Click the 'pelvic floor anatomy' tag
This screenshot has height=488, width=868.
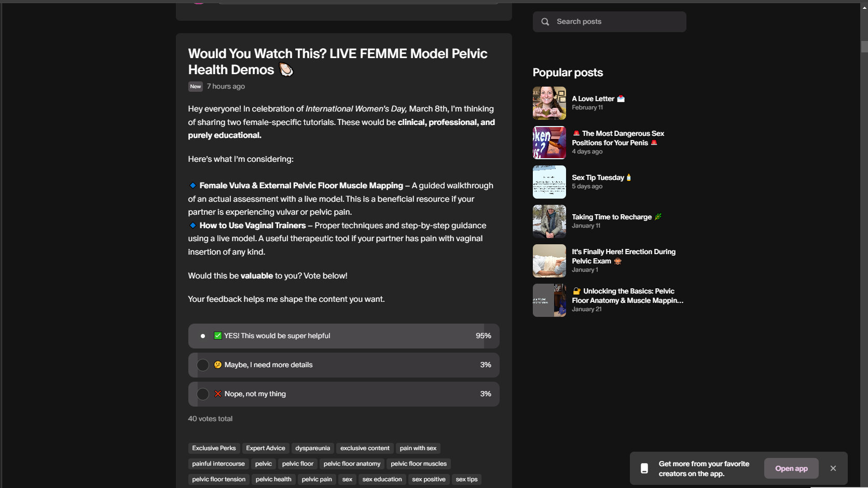pos(352,464)
